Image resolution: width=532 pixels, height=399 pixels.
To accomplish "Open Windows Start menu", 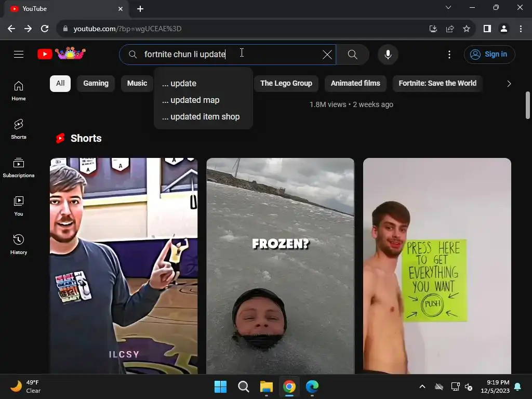I will tap(220, 387).
